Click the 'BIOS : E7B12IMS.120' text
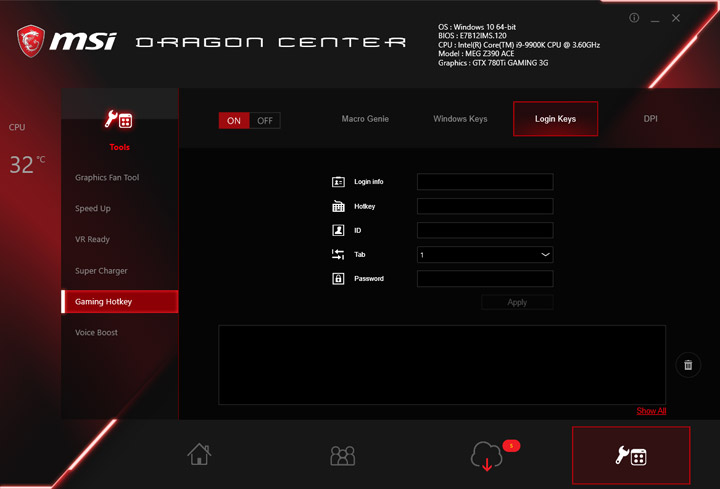Screen dimensions: 720x489 pos(472,36)
